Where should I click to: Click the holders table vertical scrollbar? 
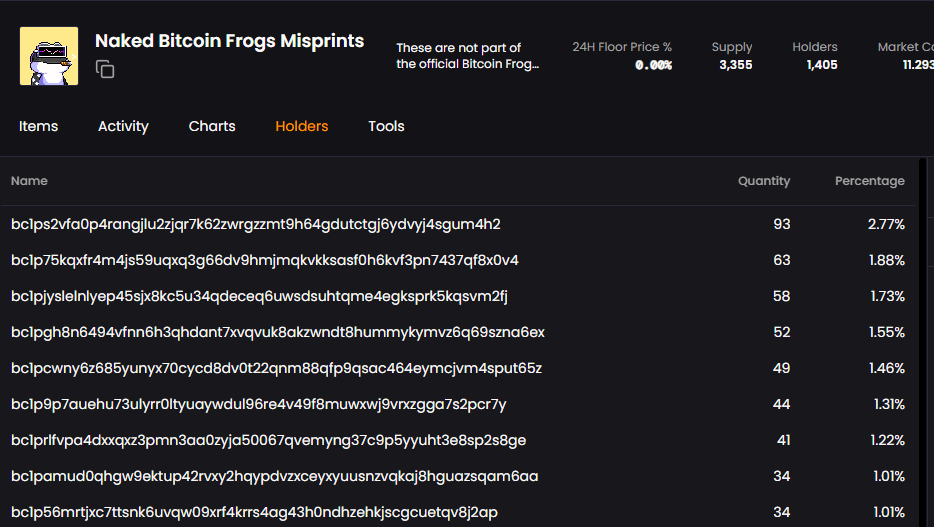[x=922, y=342]
